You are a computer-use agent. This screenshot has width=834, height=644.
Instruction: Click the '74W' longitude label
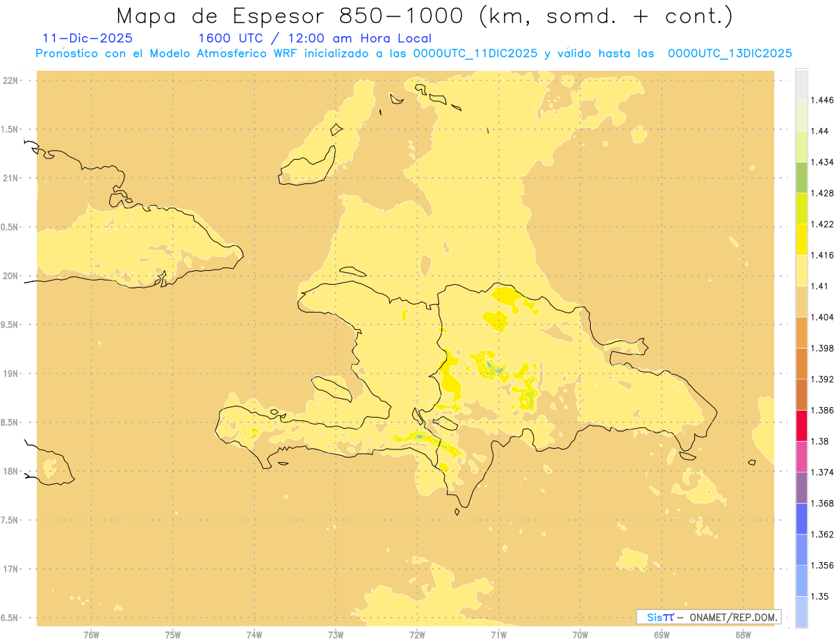tap(254, 635)
